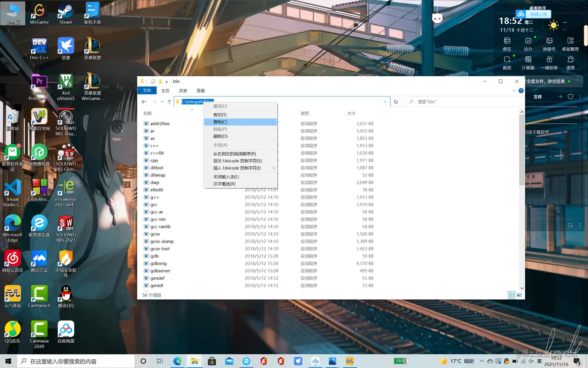
Task: Expand 插入 Unicode 控制字符 submenu arrow
Action: point(273,168)
